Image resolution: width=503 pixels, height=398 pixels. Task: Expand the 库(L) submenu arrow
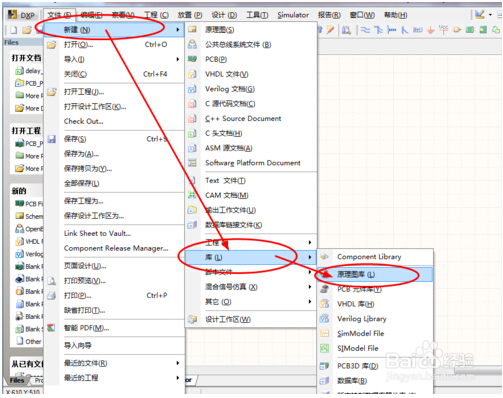(x=310, y=257)
